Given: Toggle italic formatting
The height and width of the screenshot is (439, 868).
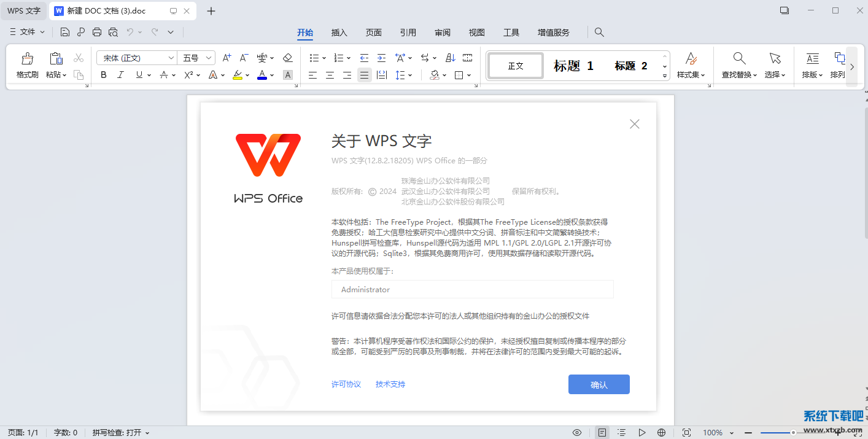Looking at the screenshot, I should tap(120, 75).
